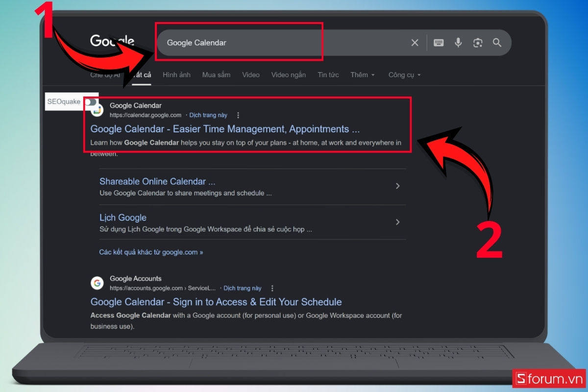Click the https://accounts.google.com URL text
The width and height of the screenshot is (588, 392).
click(163, 288)
